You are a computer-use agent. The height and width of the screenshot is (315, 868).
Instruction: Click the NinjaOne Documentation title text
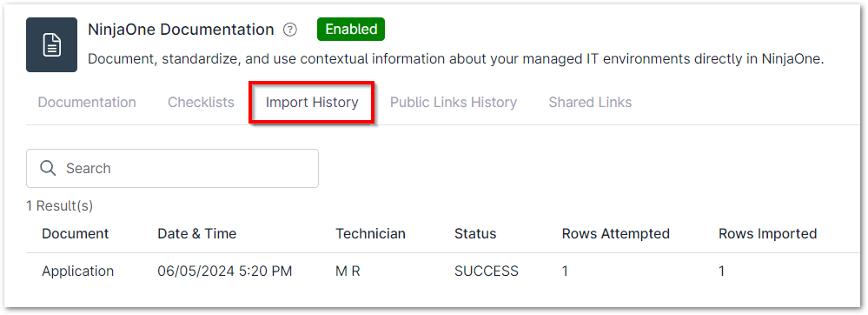[x=181, y=30]
